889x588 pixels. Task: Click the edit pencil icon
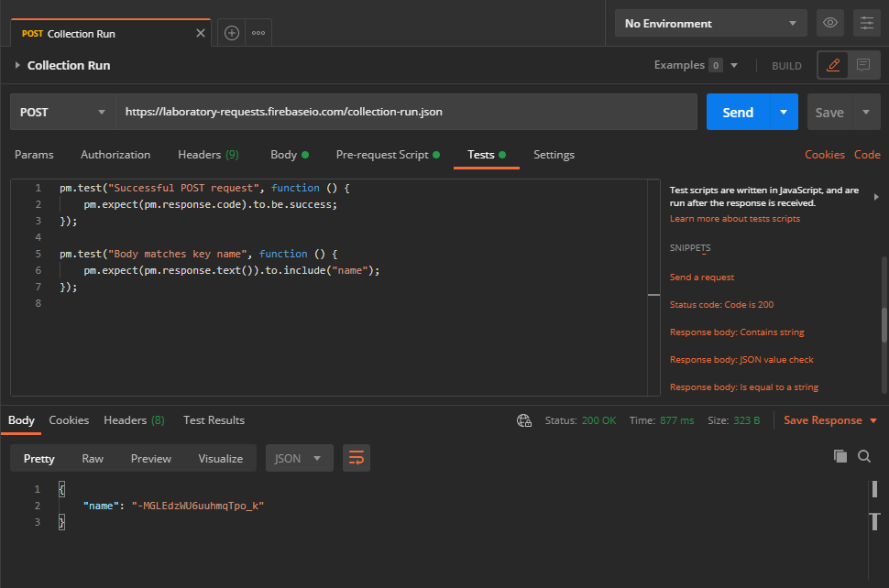point(833,65)
